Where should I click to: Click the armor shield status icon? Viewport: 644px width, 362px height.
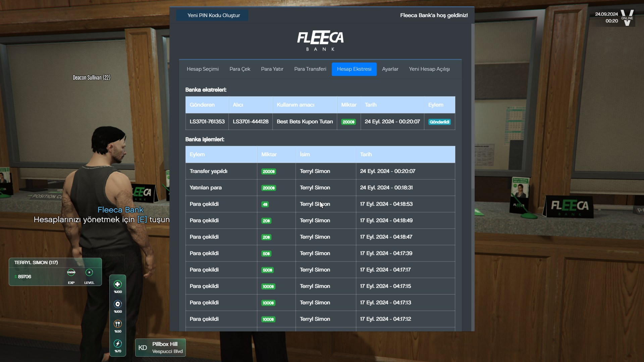[117, 304]
